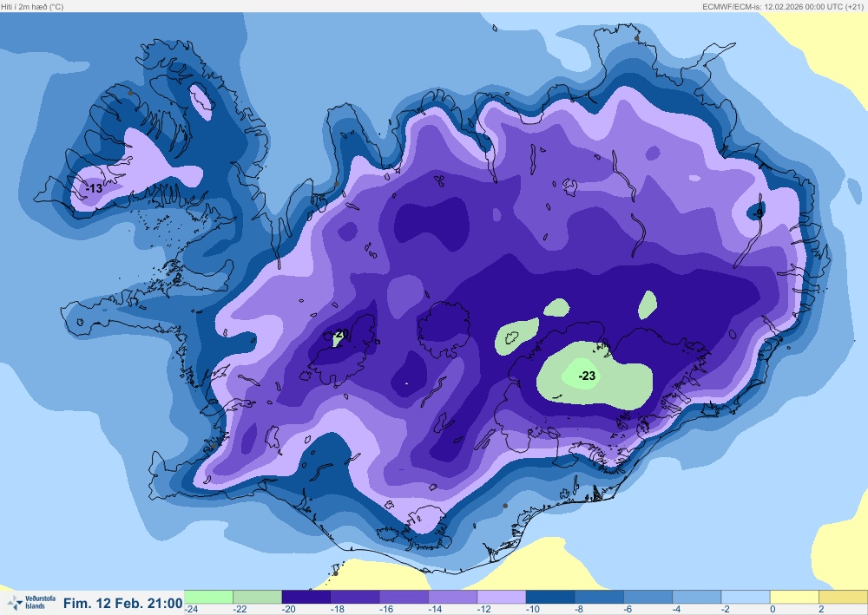Choose the blue legend swatch starting at -6
The image size is (868, 615).
pos(648,597)
